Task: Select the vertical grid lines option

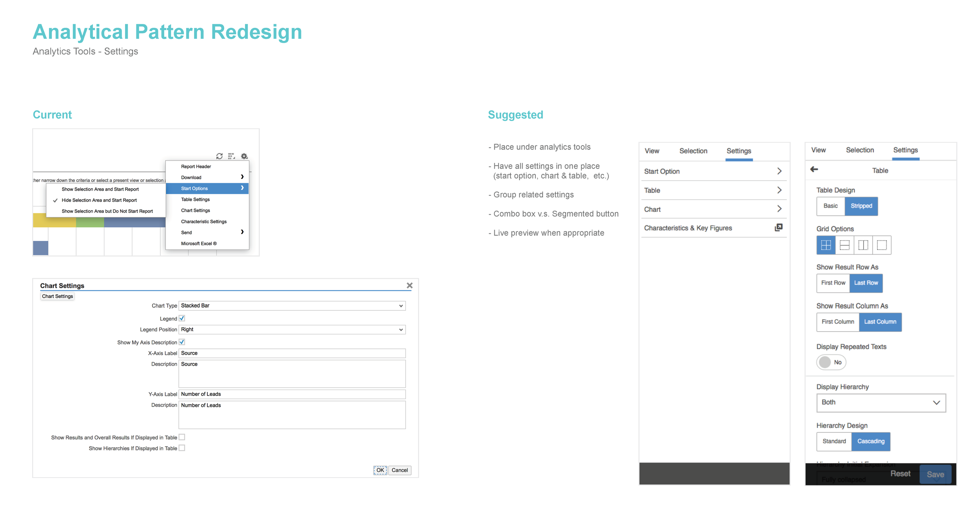Action: pyautogui.click(x=863, y=245)
